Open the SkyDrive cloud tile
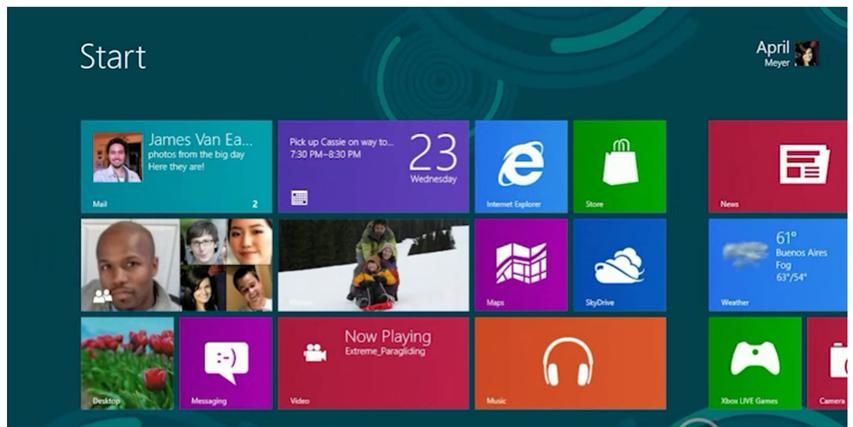The width and height of the screenshot is (853, 427). click(x=619, y=264)
